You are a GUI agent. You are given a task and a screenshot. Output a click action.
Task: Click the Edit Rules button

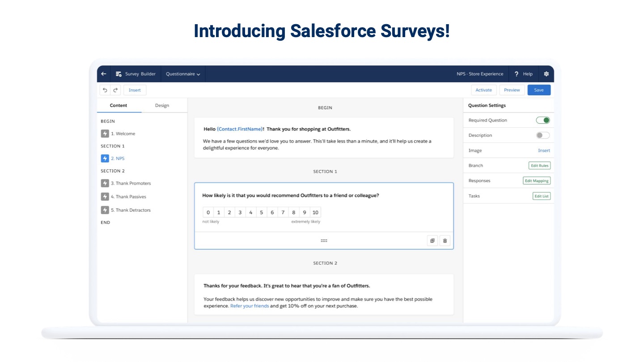pos(539,165)
